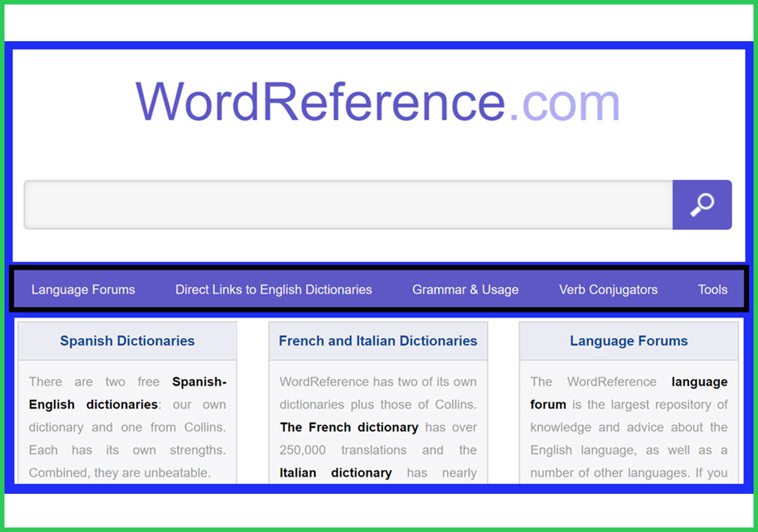The height and width of the screenshot is (532, 758).
Task: Click text "knowledge and advice about the"
Action: (629, 427)
